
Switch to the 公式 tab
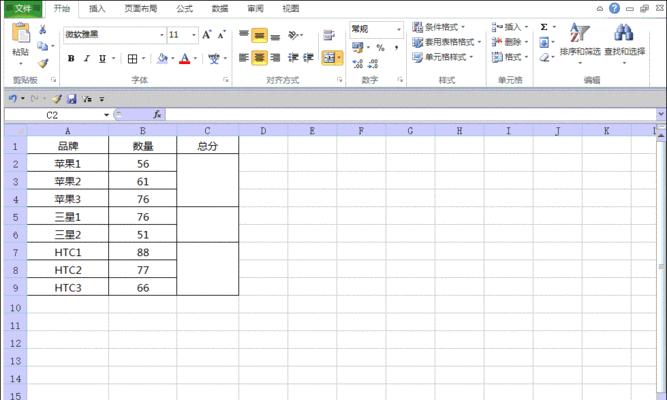[x=185, y=9]
